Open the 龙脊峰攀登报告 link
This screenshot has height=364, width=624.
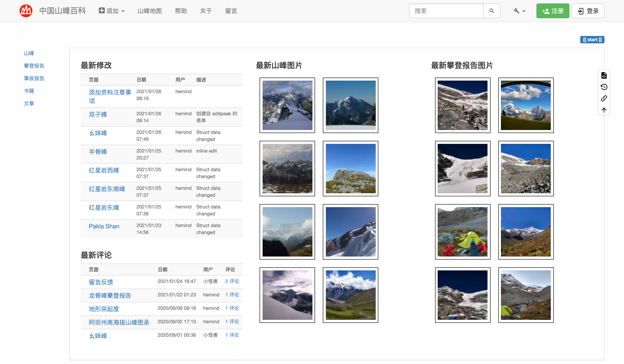click(x=110, y=295)
